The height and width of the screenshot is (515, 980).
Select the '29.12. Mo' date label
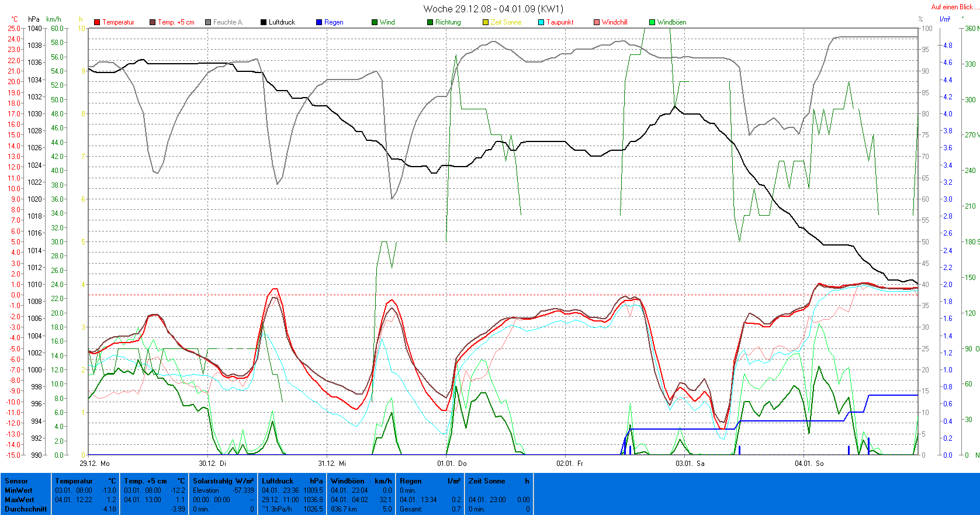(95, 464)
